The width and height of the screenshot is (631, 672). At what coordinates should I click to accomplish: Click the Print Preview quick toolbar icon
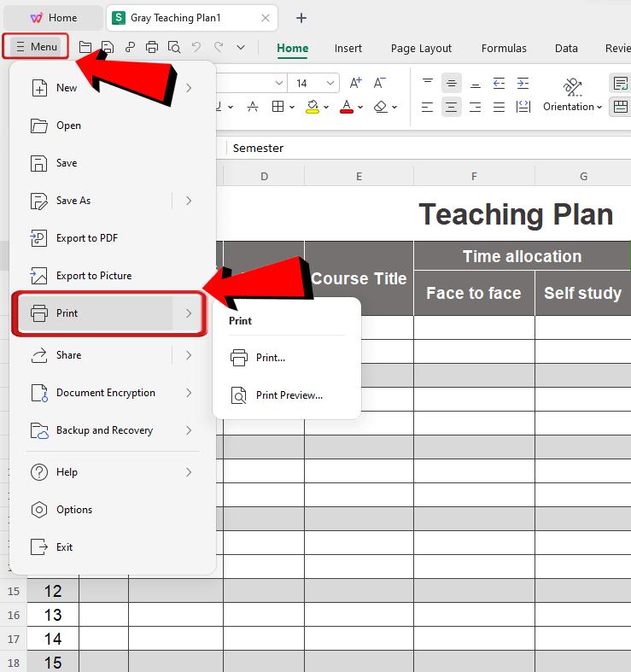[174, 47]
